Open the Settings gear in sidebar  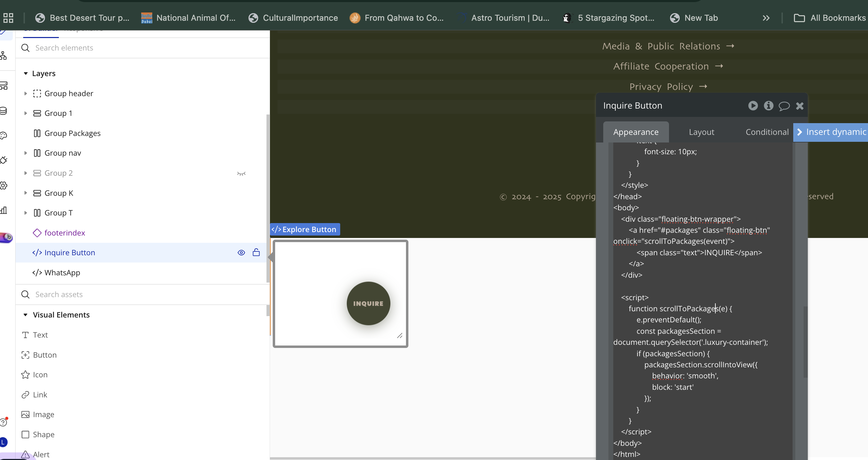3,185
